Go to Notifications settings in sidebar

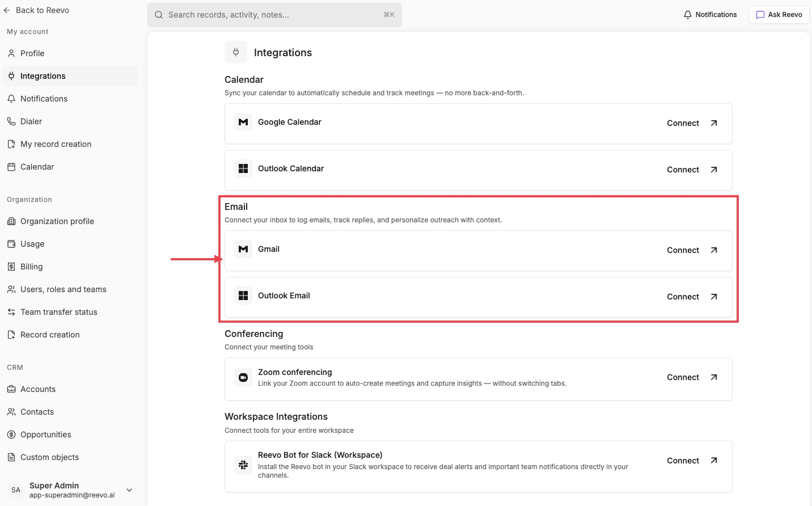(70, 99)
